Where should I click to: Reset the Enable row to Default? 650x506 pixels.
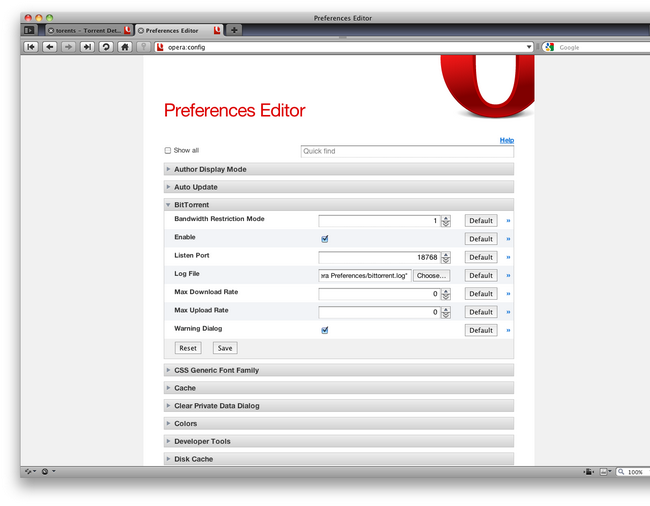coord(481,239)
